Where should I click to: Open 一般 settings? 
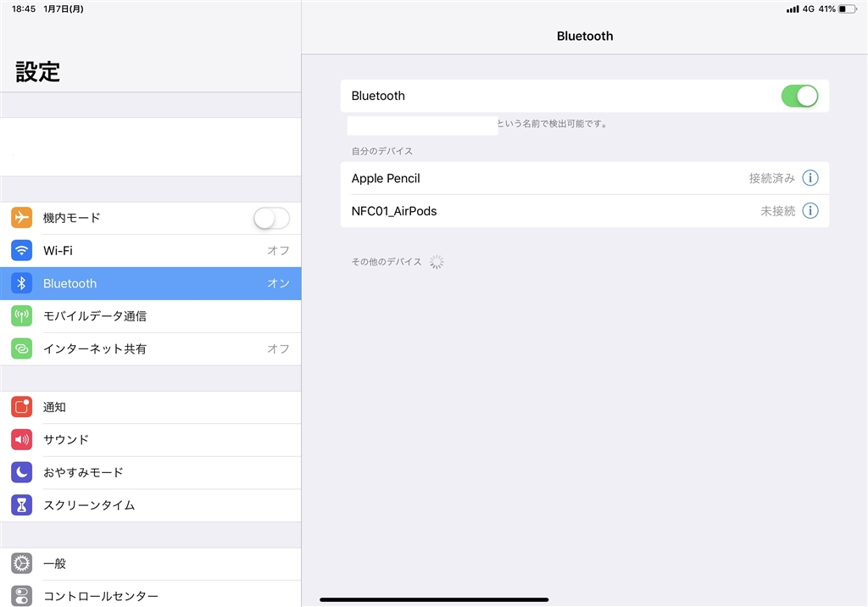point(151,563)
